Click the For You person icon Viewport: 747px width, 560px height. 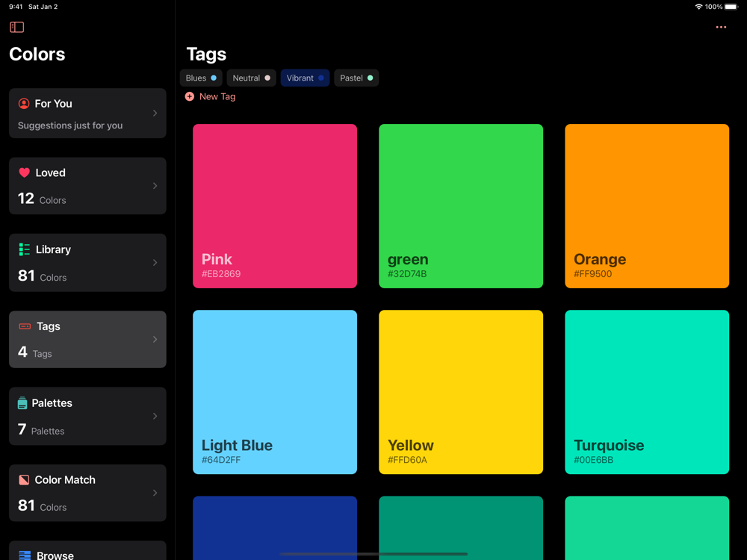(x=24, y=103)
